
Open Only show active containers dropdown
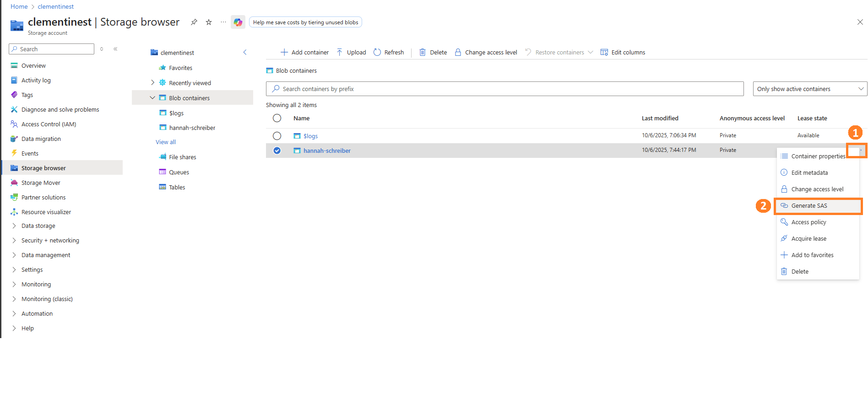(x=810, y=89)
